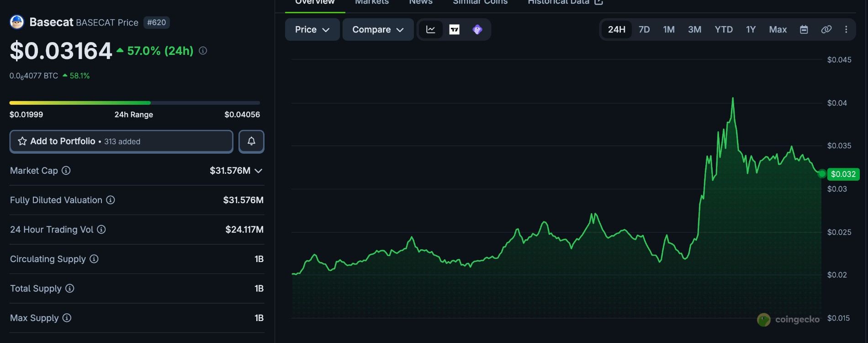Open the Fully Diluted Valuation info icon
The height and width of the screenshot is (343, 868).
tap(111, 200)
